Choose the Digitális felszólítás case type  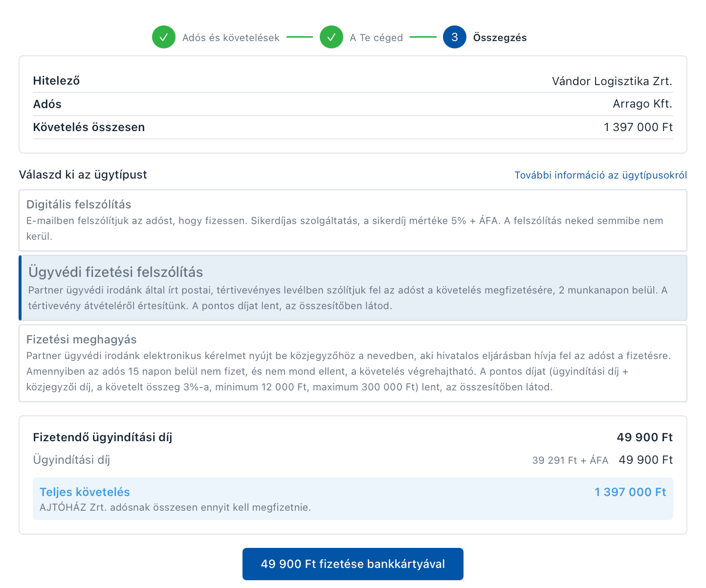[353, 221]
